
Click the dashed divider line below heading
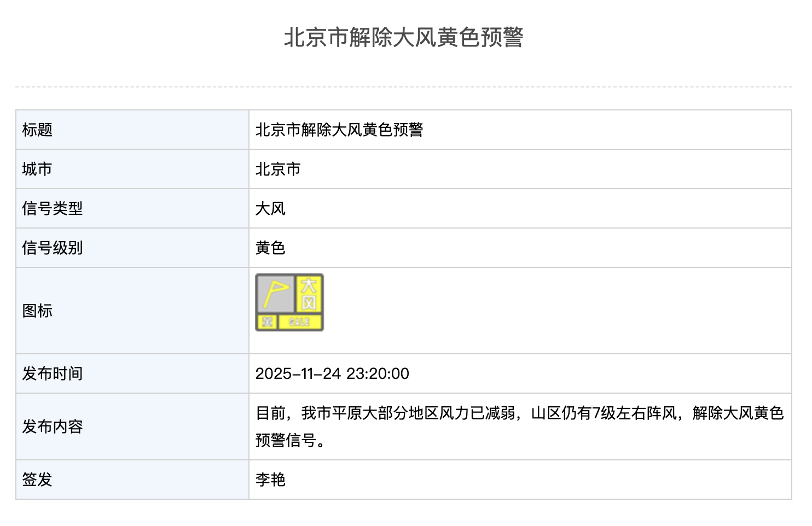[403, 86]
